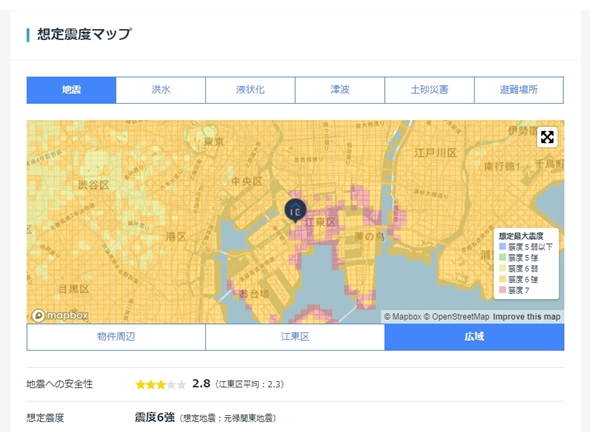Switch to the 洪水 tab
This screenshot has width=590, height=442.
tap(161, 90)
